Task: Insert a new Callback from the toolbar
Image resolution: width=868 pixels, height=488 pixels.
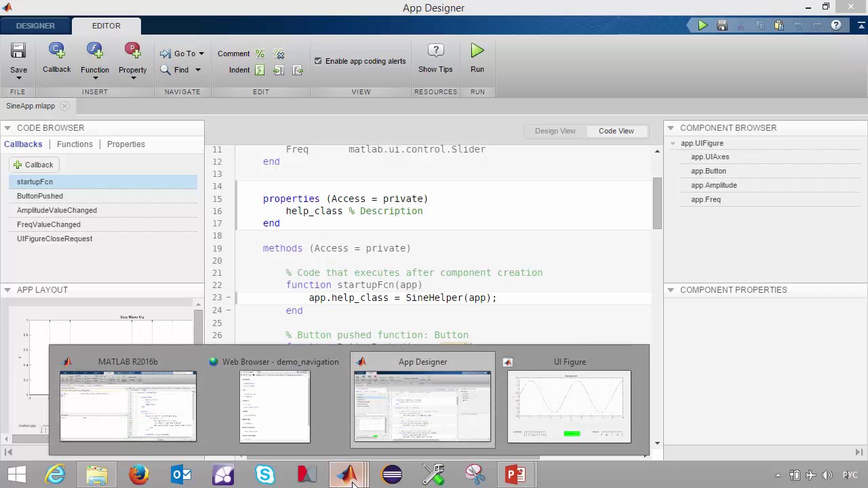Action: tap(56, 52)
